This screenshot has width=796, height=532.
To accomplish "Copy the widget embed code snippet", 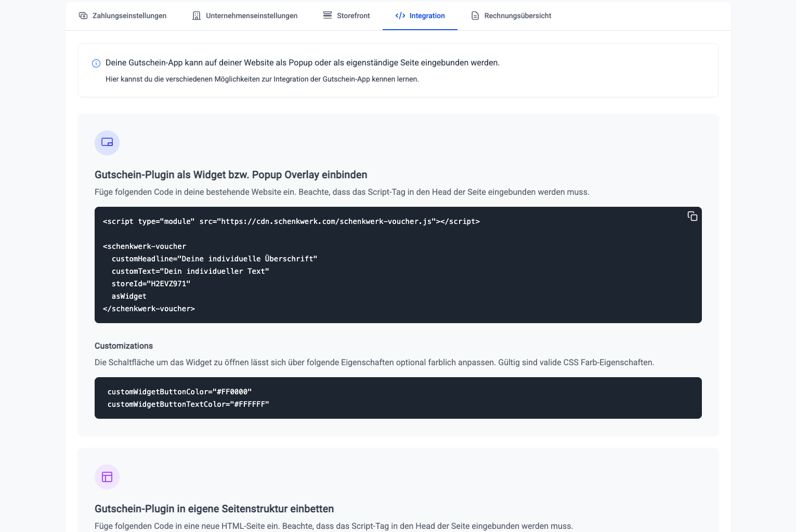I will click(x=693, y=216).
